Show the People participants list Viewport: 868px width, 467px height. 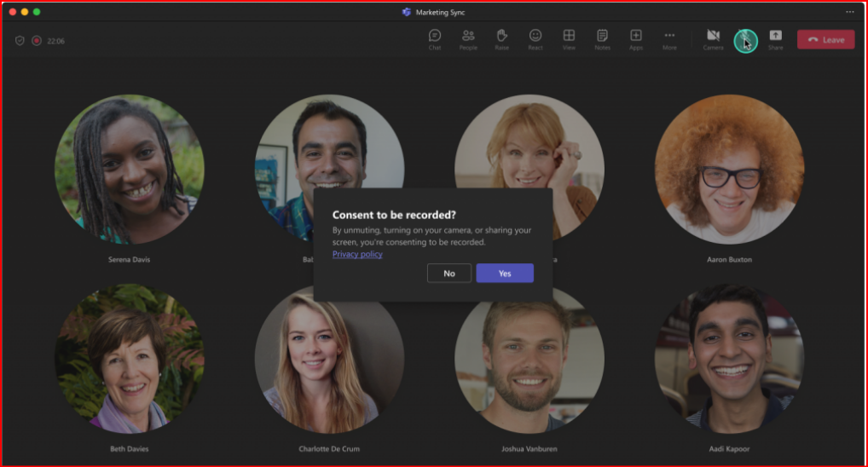pos(468,38)
